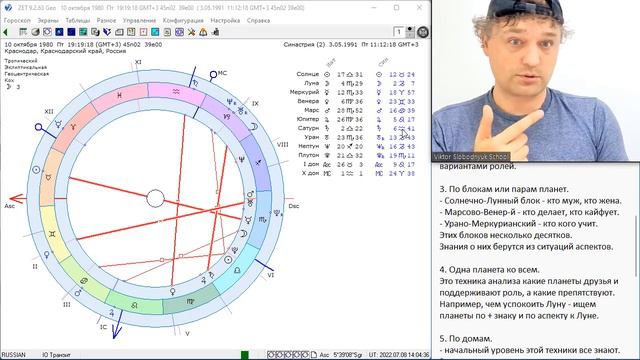Viewport: 640px width, 360px height.
Task: Click the notes panel vertical scrollbar
Action: pos(636,245)
